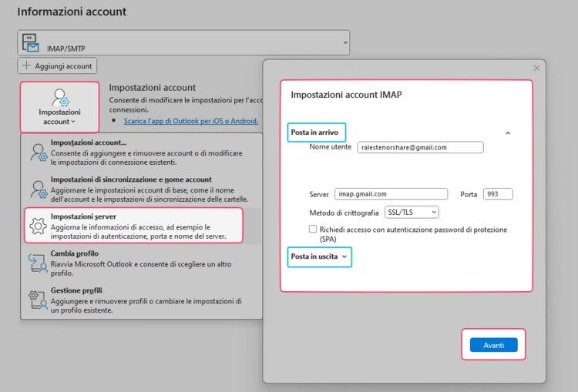The height and width of the screenshot is (392, 578).
Task: Open the Scarica l'app di Outlook link
Action: tap(190, 121)
